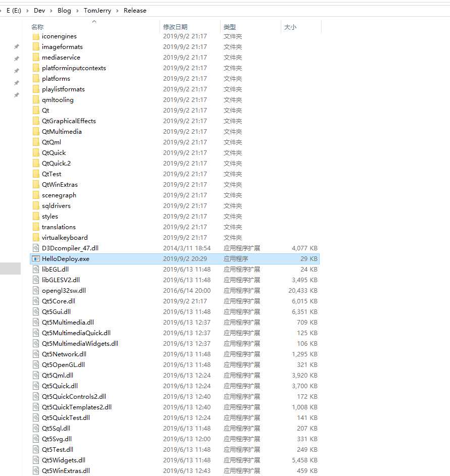
Task: Click the qmltooling folder icon
Action: 36,100
